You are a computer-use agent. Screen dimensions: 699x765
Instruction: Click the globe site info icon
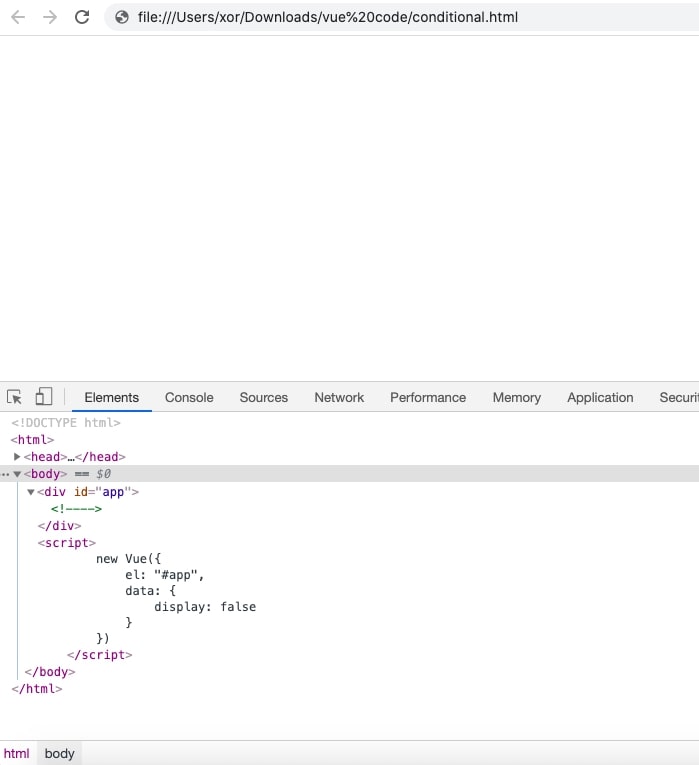pos(122,17)
